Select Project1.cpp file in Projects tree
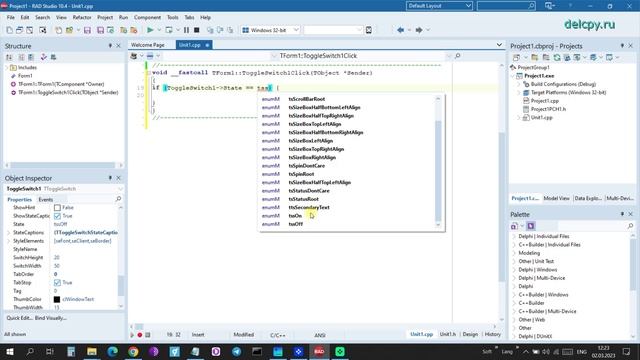This screenshot has height=360, width=640. coord(544,101)
